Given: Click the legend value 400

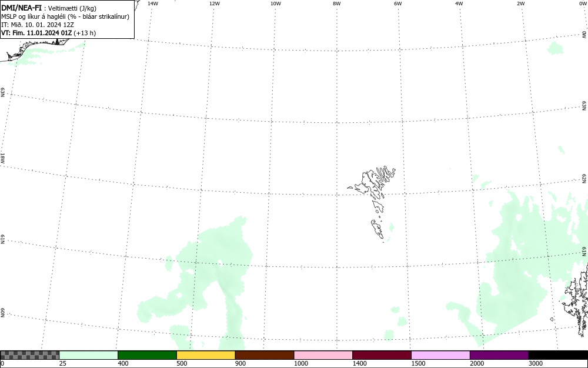Looking at the screenshot, I should [x=123, y=363].
